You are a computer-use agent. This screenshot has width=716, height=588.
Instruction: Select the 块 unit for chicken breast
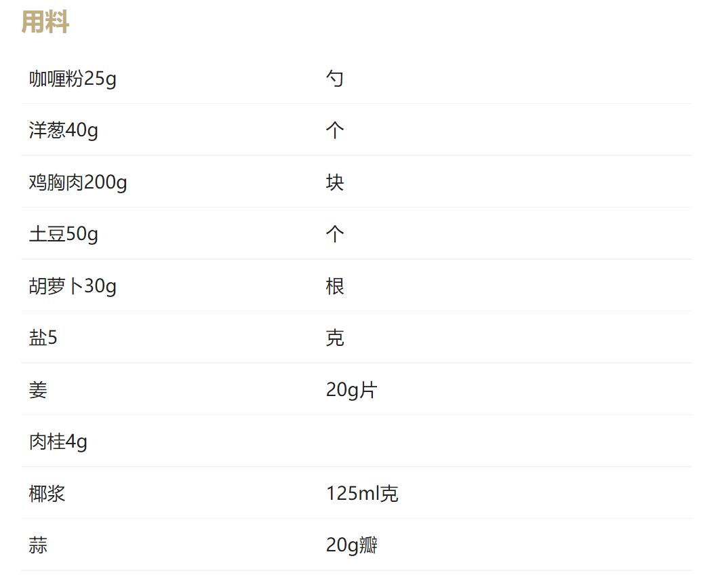click(335, 182)
